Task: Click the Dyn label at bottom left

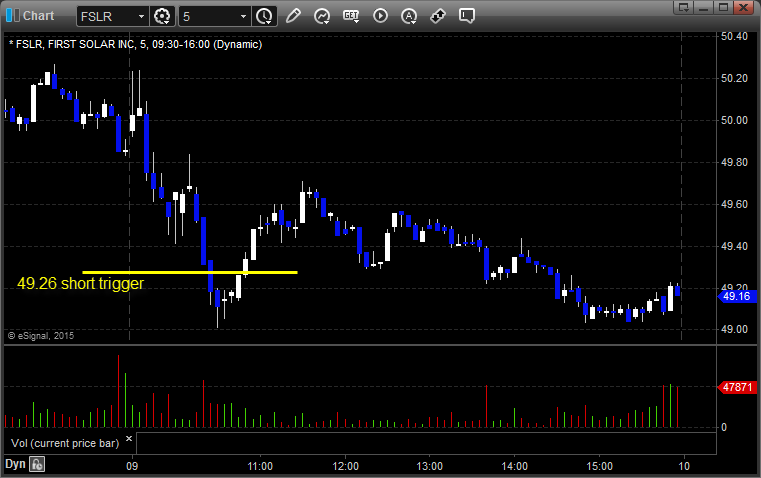Action: (x=15, y=464)
